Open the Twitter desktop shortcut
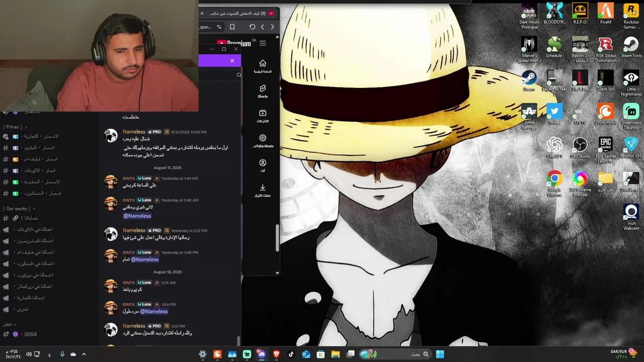 (554, 114)
